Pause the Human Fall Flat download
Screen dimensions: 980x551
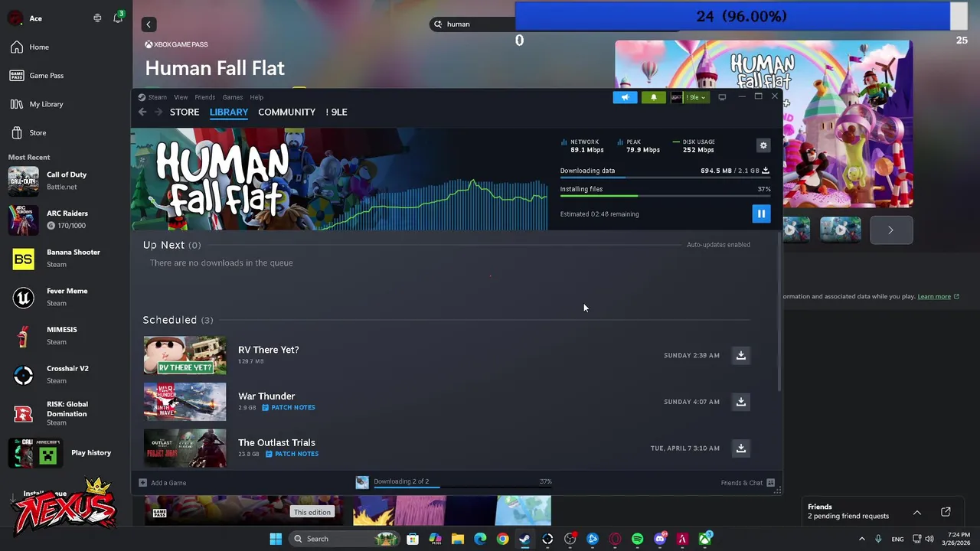761,214
